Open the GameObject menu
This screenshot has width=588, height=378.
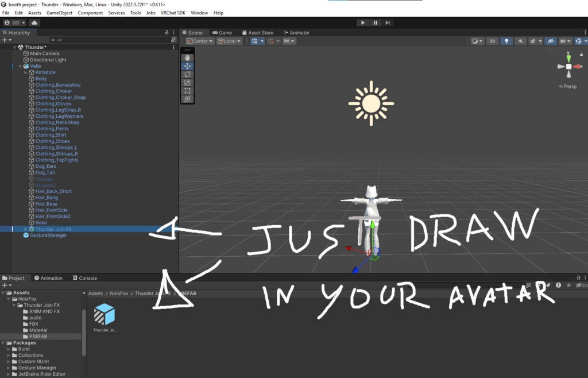tap(59, 13)
